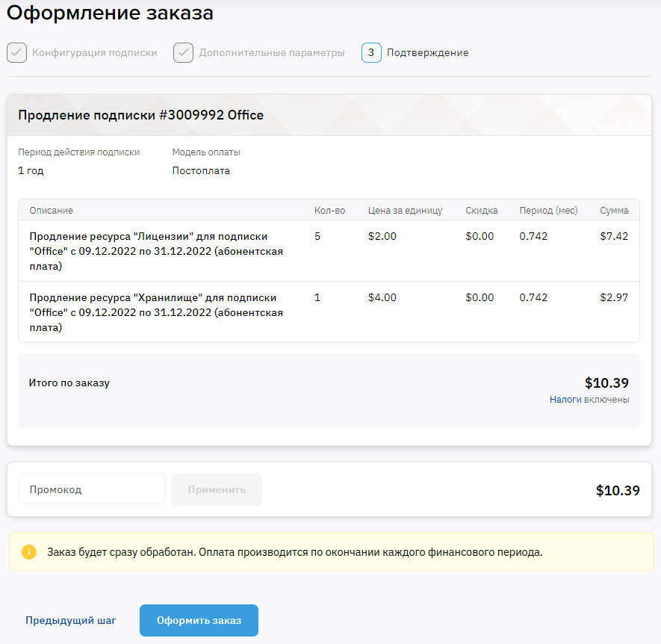This screenshot has width=661, height=644.
Task: Click the notice text Заказ будет сразу обработан
Action: (x=122, y=552)
